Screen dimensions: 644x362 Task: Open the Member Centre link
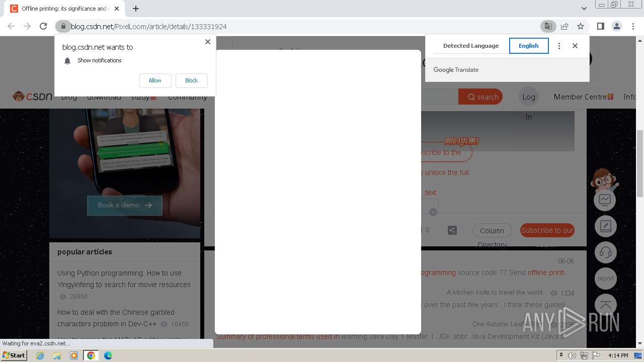(584, 97)
